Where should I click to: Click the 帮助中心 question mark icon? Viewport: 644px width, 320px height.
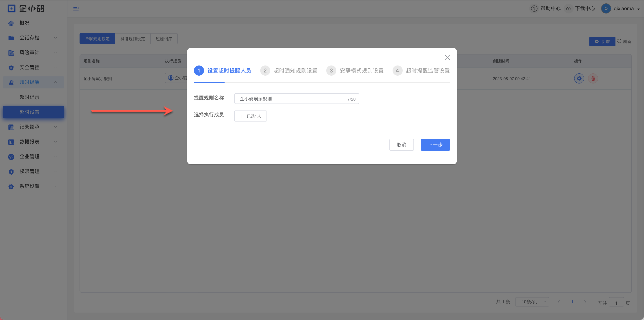[x=534, y=9]
